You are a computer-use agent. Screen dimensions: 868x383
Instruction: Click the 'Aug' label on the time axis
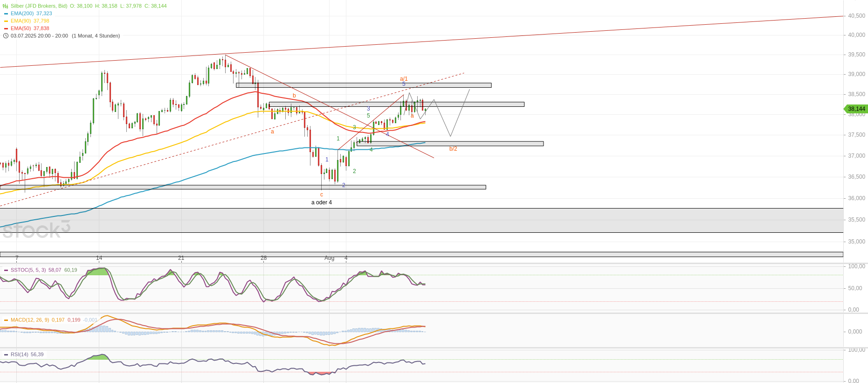(x=329, y=258)
